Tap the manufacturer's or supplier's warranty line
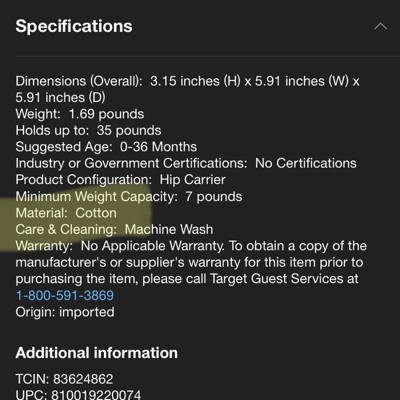The height and width of the screenshot is (400, 400). [189, 262]
